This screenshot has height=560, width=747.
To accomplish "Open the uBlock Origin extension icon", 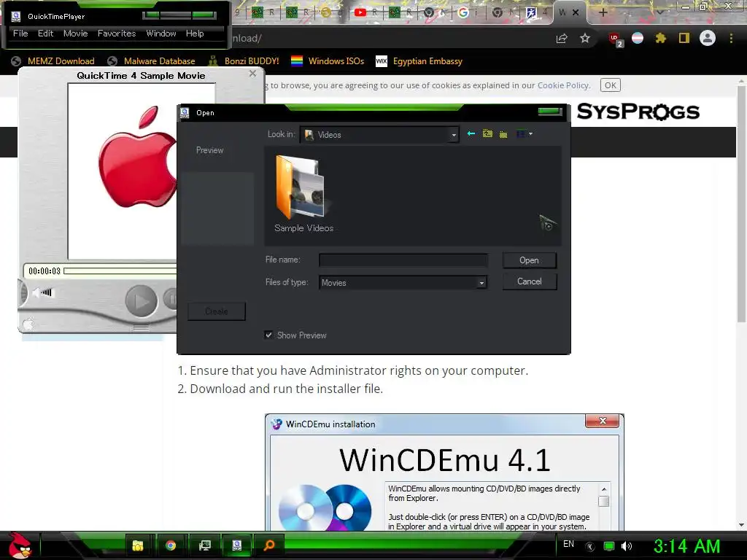I will [x=615, y=39].
